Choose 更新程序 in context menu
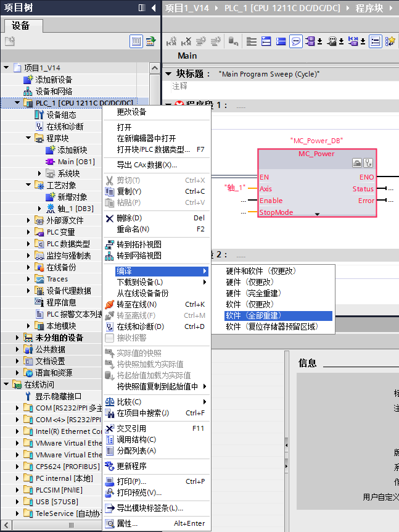This screenshot has height=532, width=399. pos(156,466)
